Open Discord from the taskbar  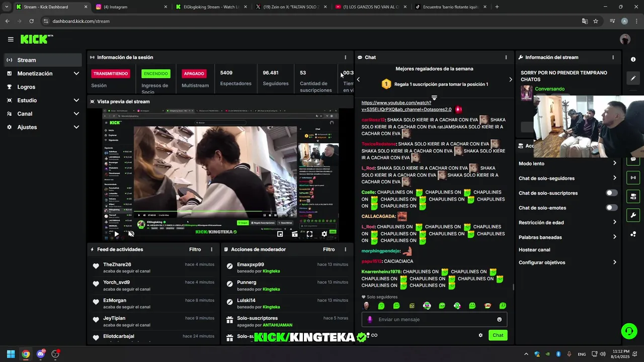pyautogui.click(x=41, y=354)
